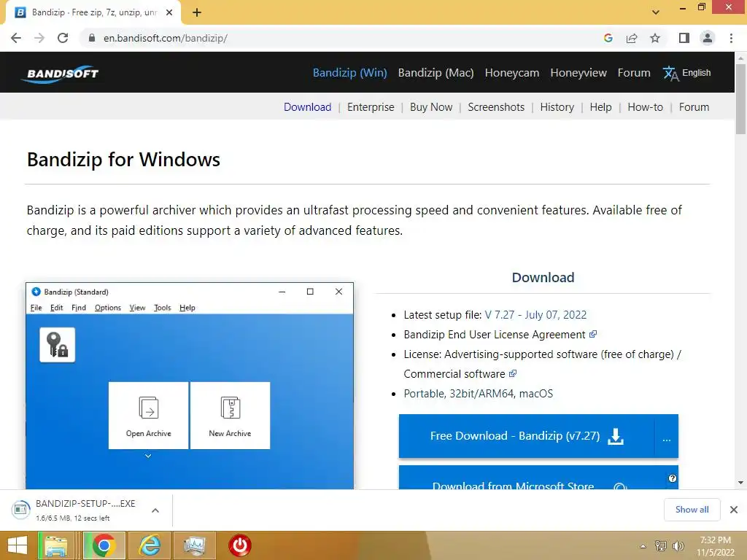The width and height of the screenshot is (747, 560).
Task: Open Internet Explorer from the taskbar
Action: click(150, 545)
